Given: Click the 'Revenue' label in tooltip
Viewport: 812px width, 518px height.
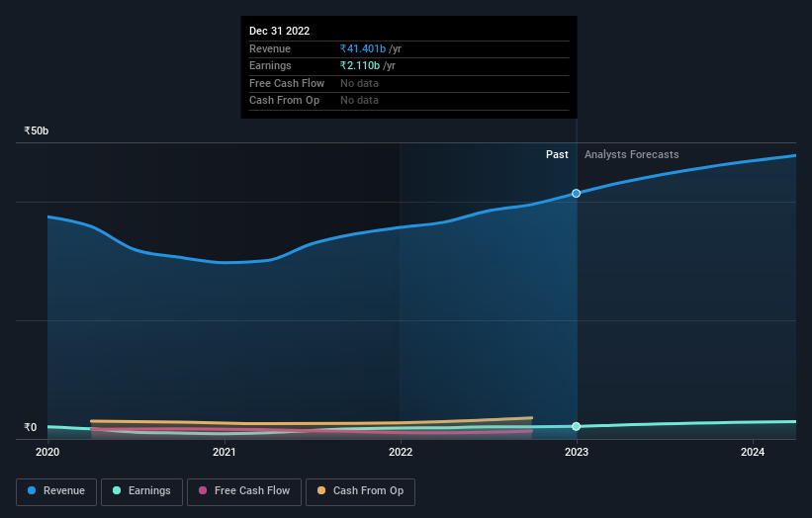Looking at the screenshot, I should coord(270,48).
